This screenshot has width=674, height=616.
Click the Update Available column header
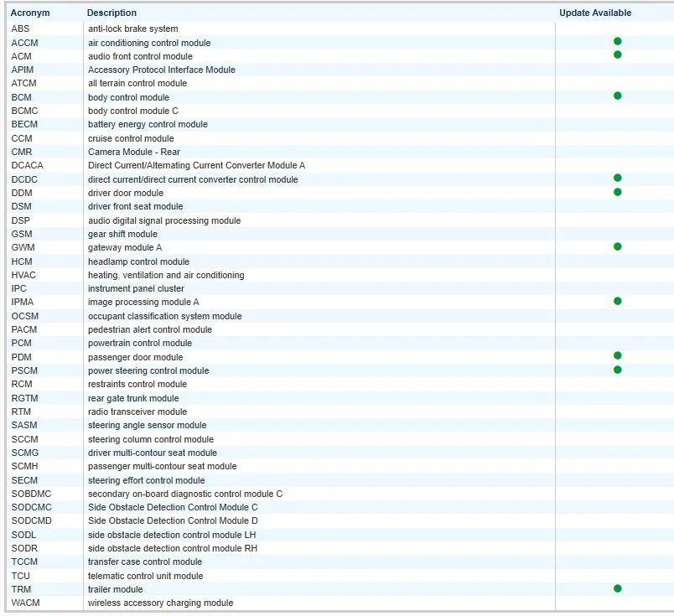click(x=595, y=13)
